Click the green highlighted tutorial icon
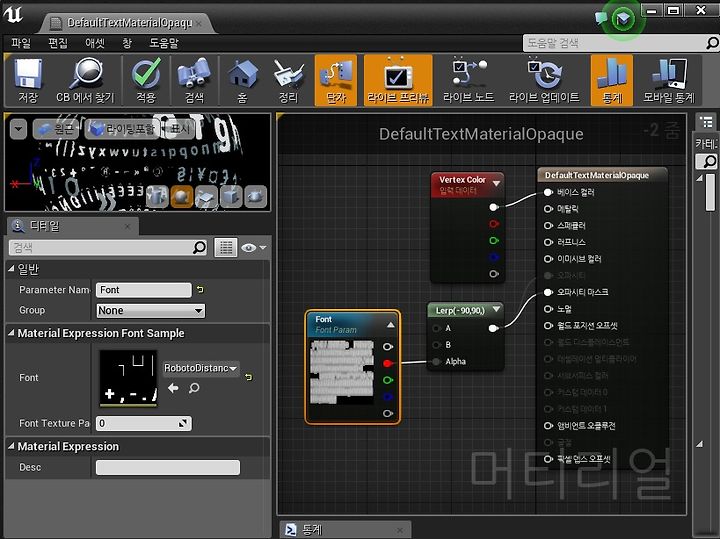This screenshot has width=720, height=539. click(x=623, y=19)
